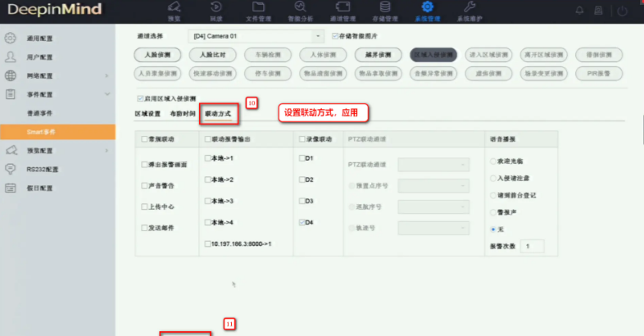Check the 发送邮件 (send email) checkbox
644x336 pixels.
coord(145,228)
